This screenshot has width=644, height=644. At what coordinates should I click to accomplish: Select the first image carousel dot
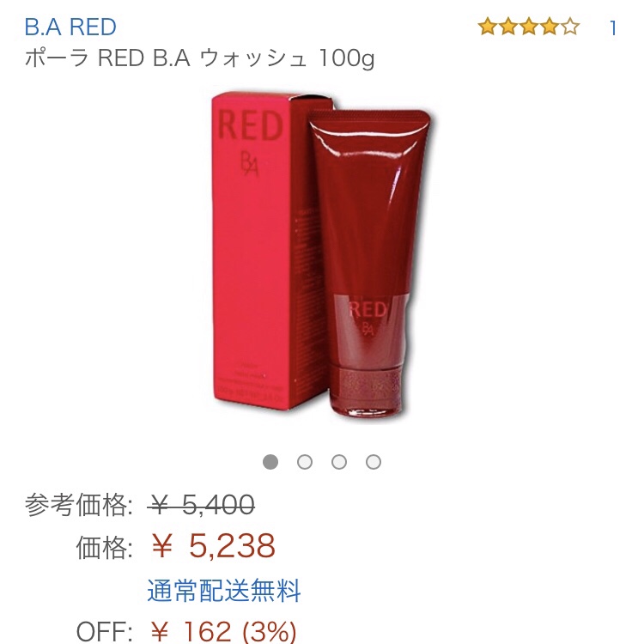[x=270, y=462]
